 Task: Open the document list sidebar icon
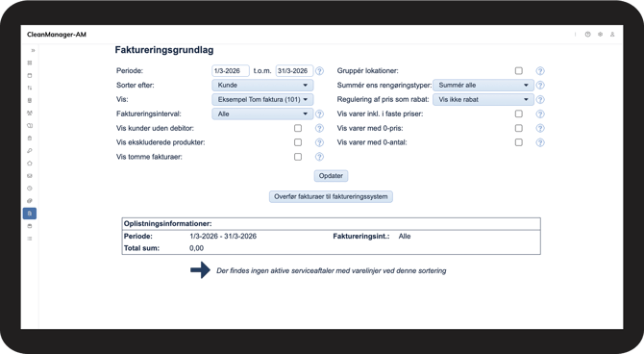(30, 100)
